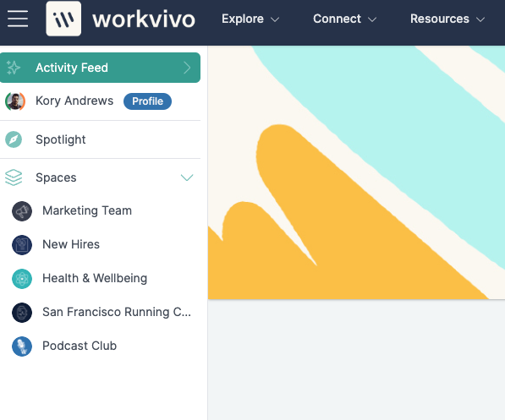Open the Connect dropdown menu
The width and height of the screenshot is (505, 420).
click(344, 19)
